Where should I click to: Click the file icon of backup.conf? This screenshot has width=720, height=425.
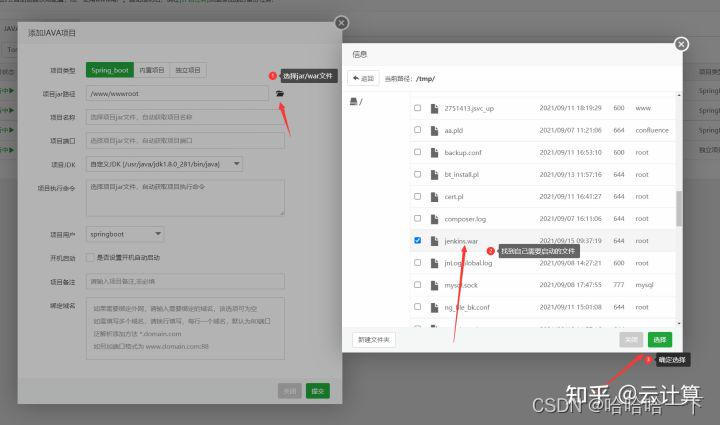coord(434,152)
